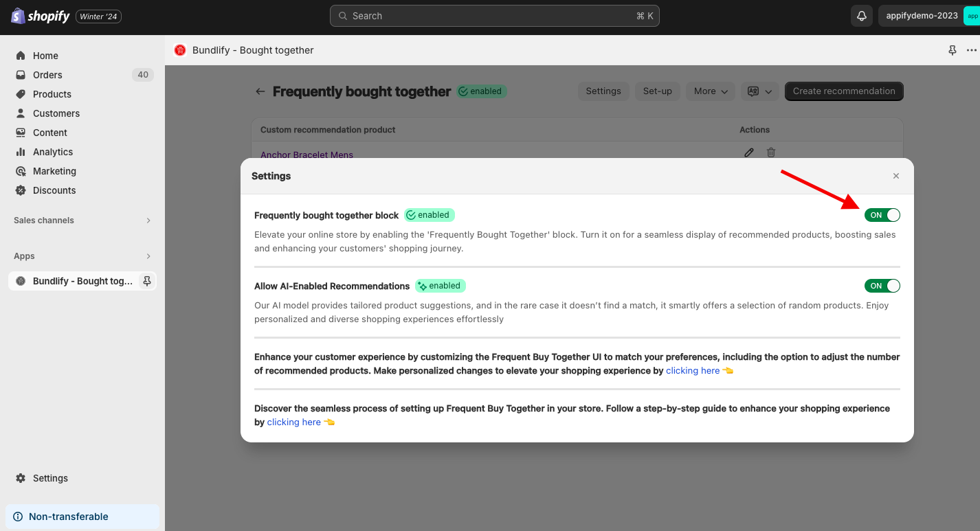Click the pin icon in app header
980x531 pixels.
(x=953, y=50)
